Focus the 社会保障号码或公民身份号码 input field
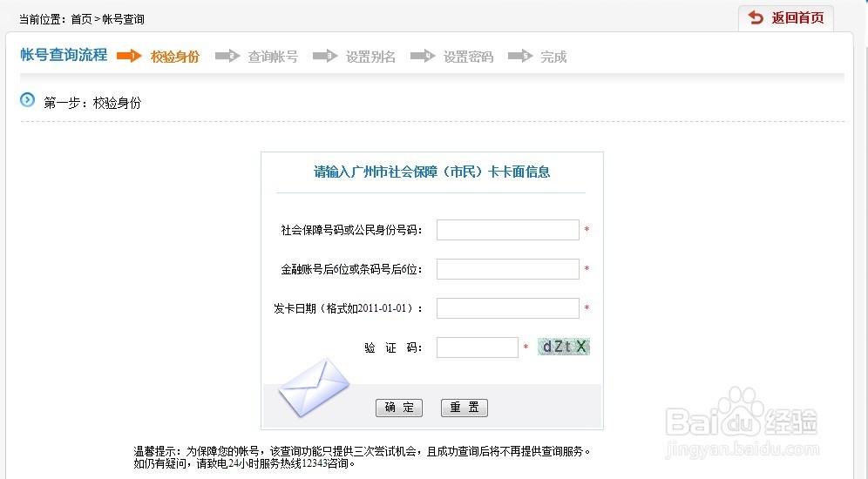 point(507,230)
